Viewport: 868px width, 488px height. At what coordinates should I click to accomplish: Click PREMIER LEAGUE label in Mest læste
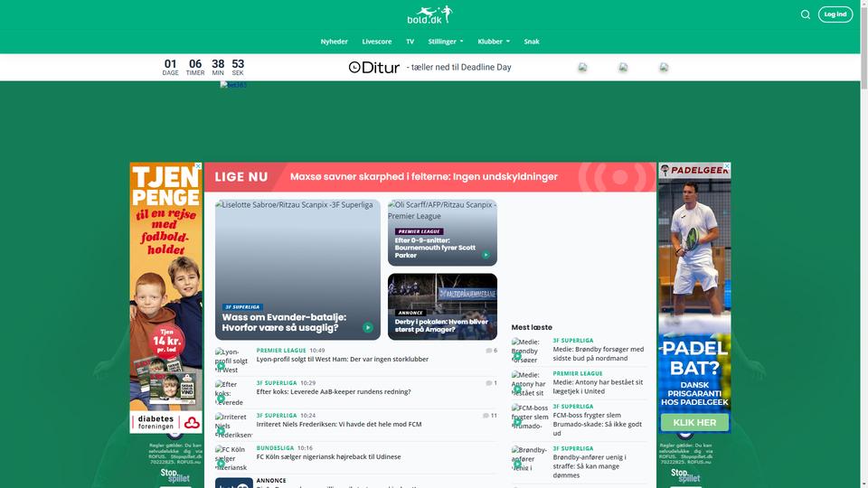click(578, 373)
